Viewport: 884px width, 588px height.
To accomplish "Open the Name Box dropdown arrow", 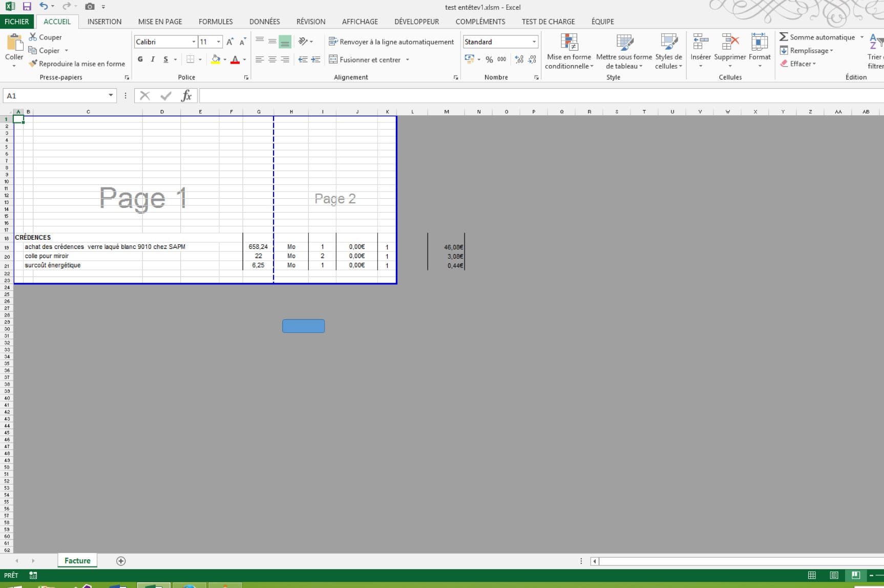I will [x=111, y=96].
